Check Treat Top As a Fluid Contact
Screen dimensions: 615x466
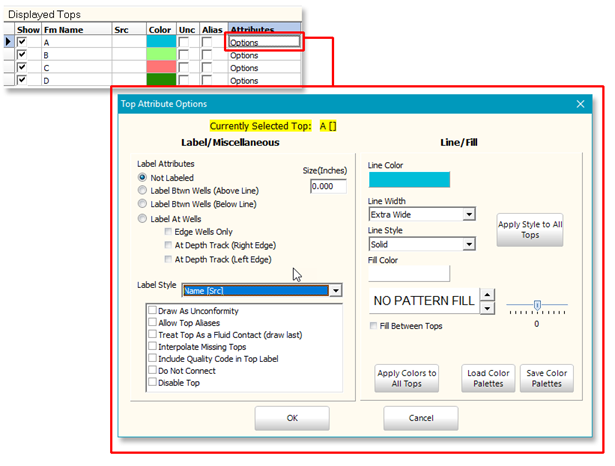click(x=153, y=335)
